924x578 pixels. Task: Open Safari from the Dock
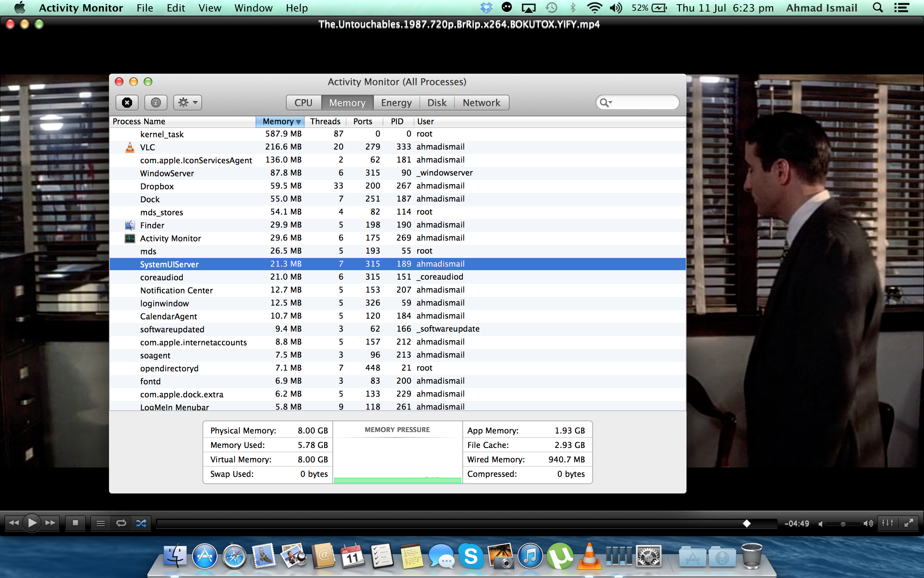(234, 556)
